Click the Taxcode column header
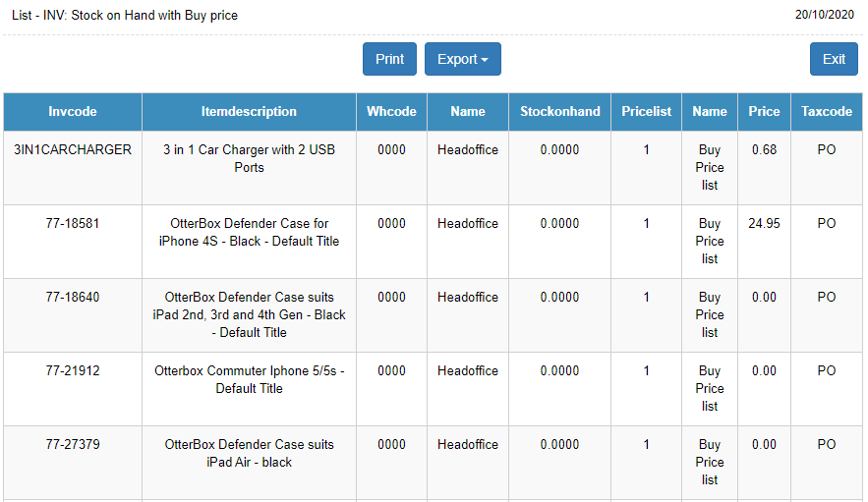Screen dimensions: 868x502 coord(826,112)
